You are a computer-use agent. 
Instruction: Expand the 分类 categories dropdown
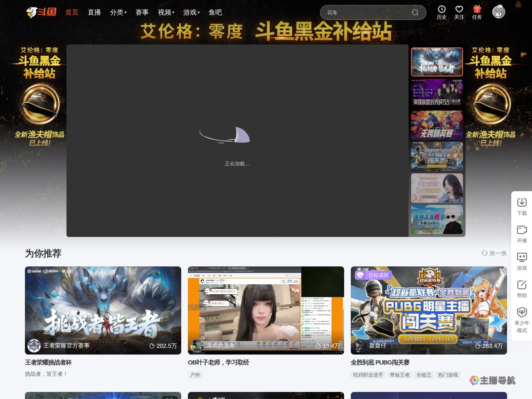[x=118, y=12]
